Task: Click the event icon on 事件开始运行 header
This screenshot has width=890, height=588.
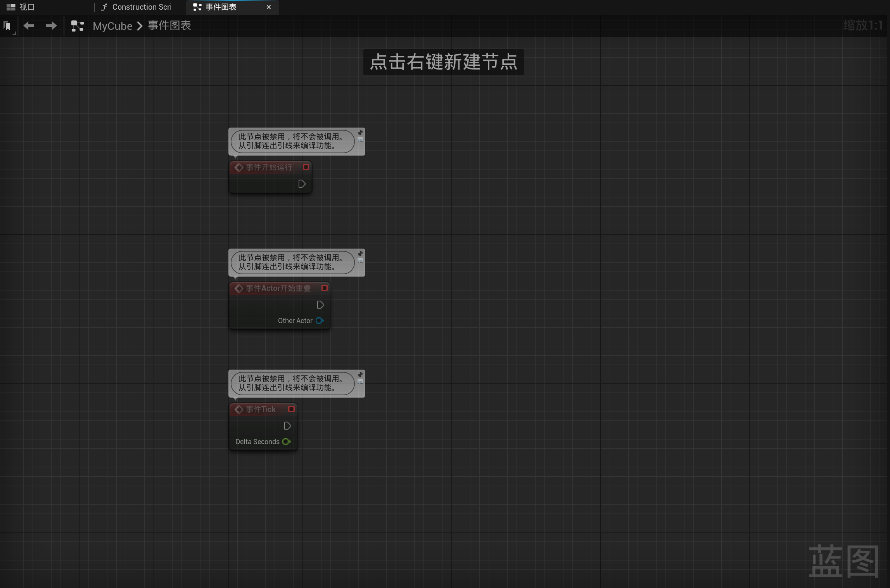Action: coord(238,168)
